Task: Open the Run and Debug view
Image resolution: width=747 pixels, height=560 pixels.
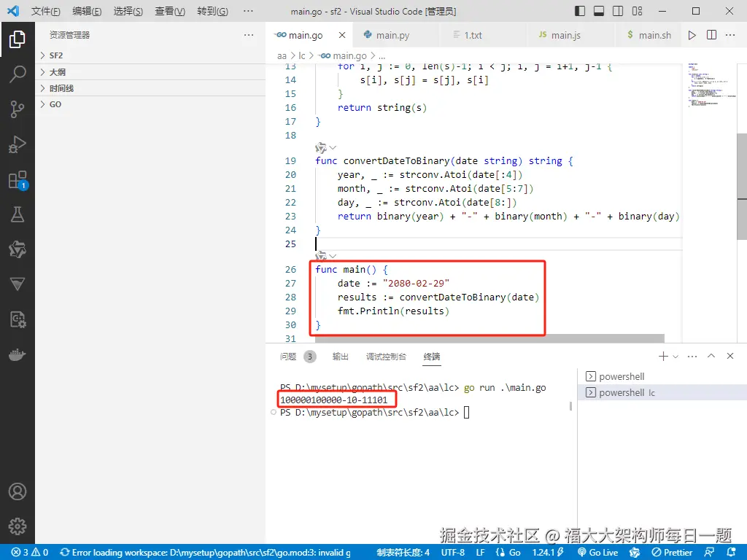Action: point(18,144)
